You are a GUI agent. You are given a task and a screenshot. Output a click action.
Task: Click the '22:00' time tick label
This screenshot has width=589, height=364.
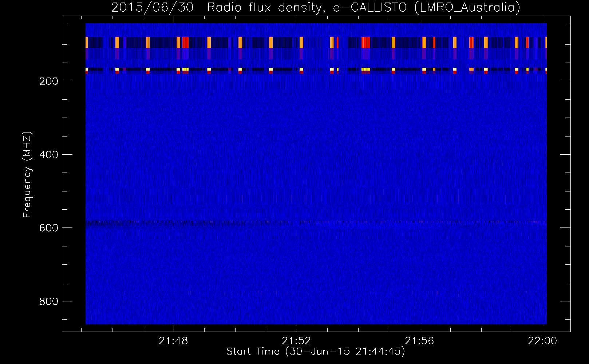[x=542, y=341]
